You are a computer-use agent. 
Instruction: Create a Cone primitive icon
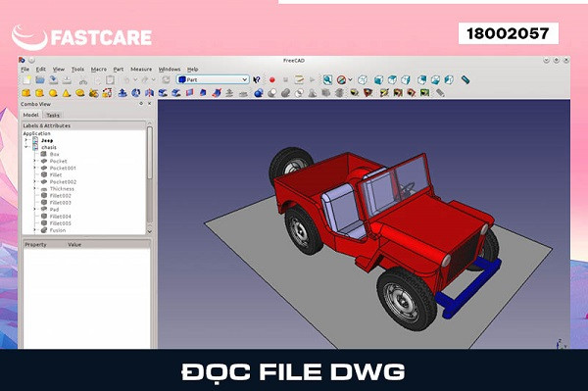click(x=67, y=93)
